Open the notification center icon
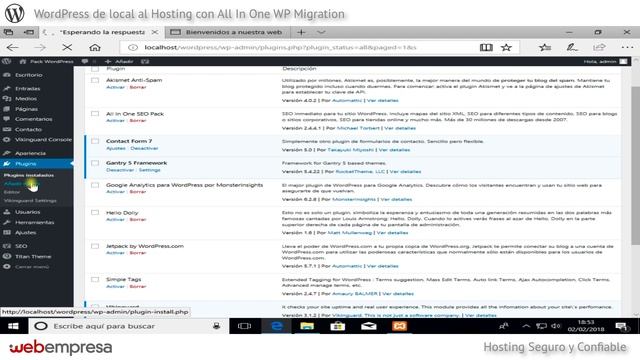Screen dimensions: 640x360 pyautogui.click(x=621, y=326)
